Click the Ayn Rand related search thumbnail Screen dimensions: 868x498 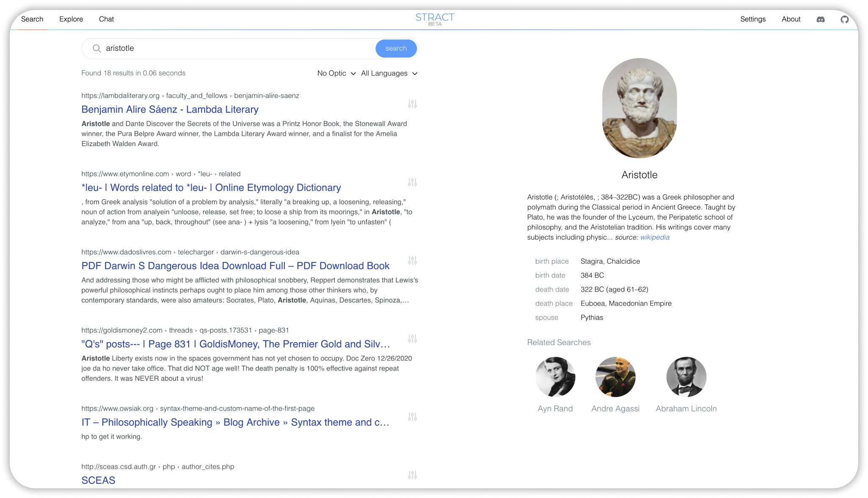[555, 377]
